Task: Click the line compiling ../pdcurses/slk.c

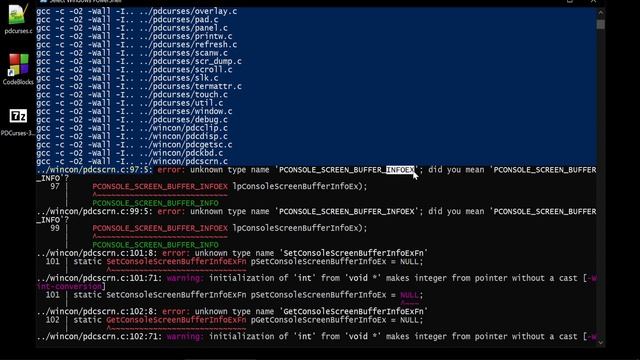Action: tap(127, 78)
